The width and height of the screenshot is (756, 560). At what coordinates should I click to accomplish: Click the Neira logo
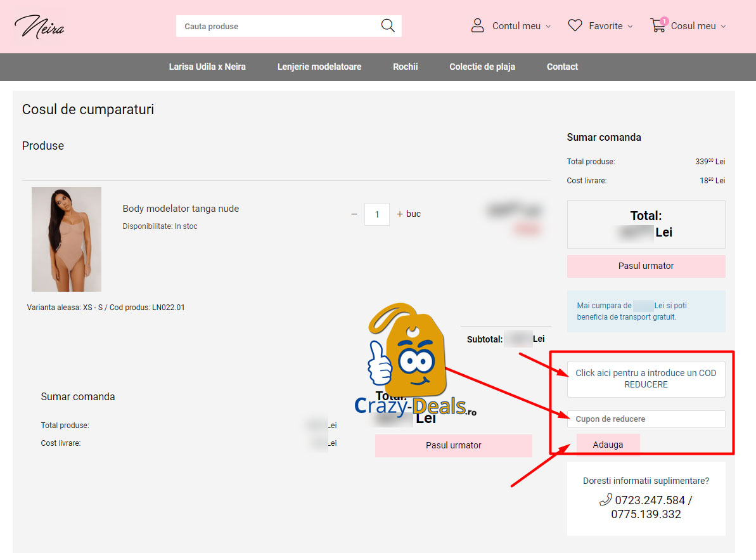click(39, 27)
